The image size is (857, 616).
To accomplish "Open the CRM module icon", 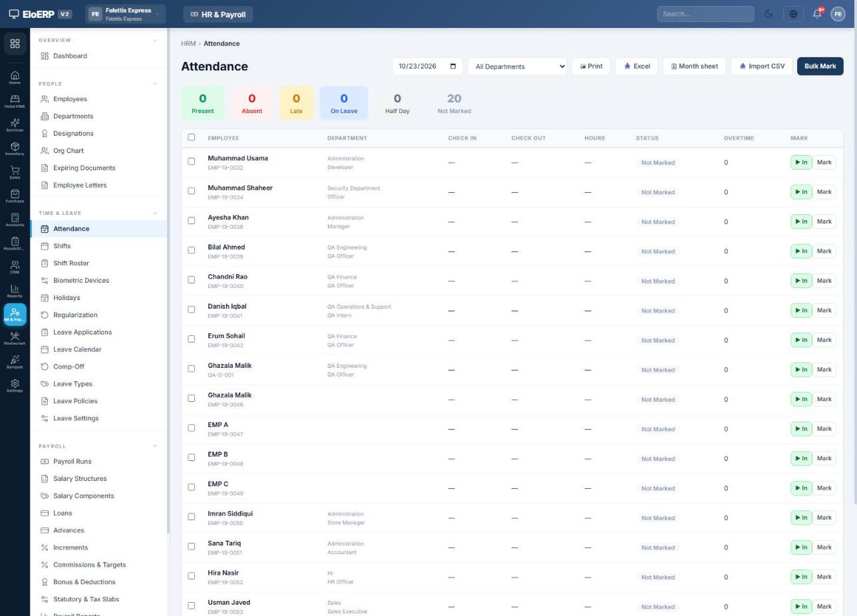I will pyautogui.click(x=15, y=267).
